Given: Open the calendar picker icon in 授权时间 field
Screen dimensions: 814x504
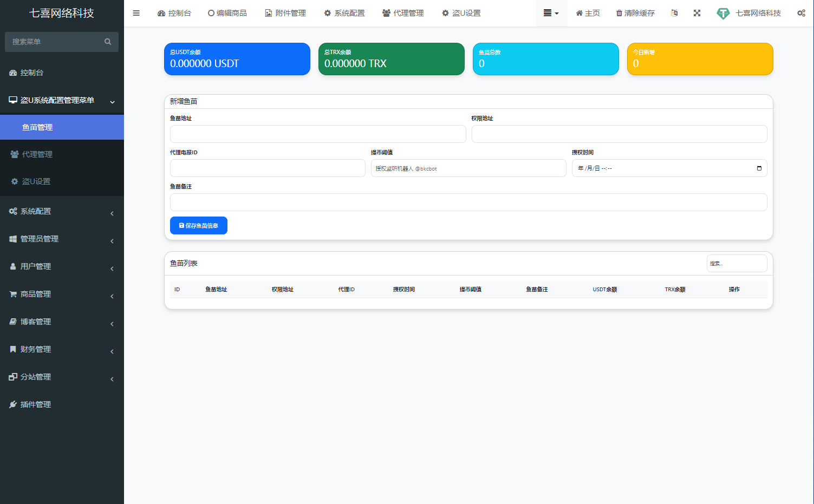Looking at the screenshot, I should [x=759, y=168].
